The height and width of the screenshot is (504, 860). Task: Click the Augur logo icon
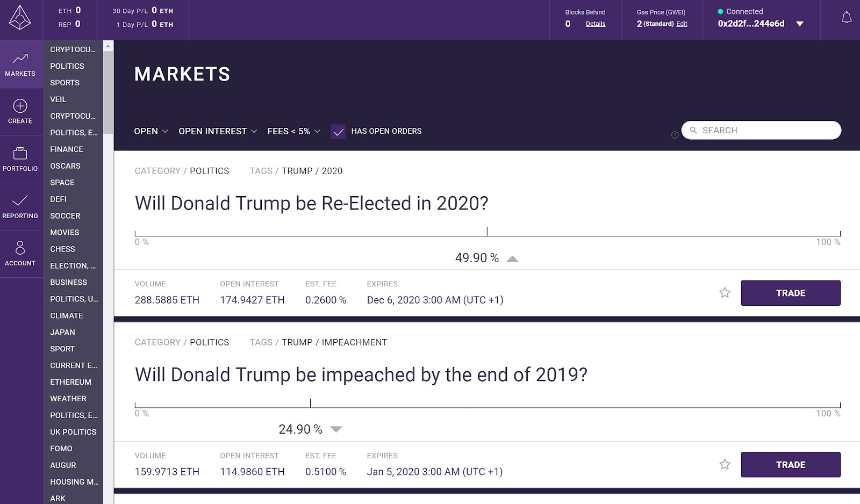tap(20, 18)
